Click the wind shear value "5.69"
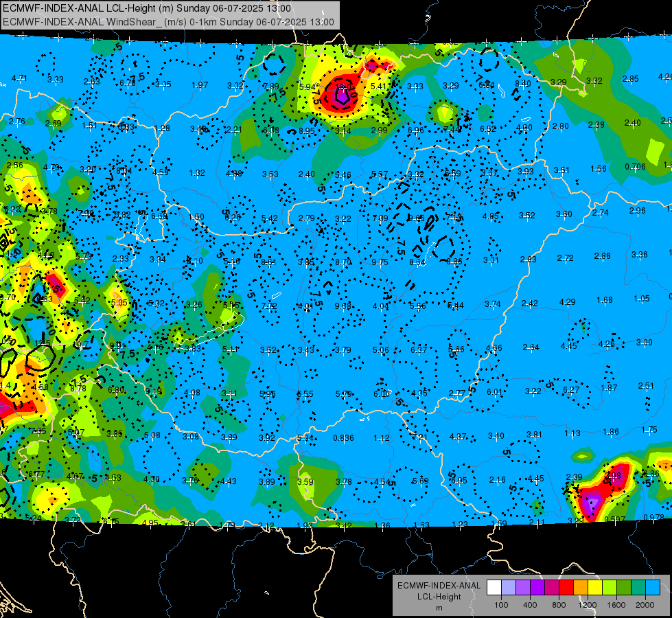672x618 pixels. coord(420,481)
